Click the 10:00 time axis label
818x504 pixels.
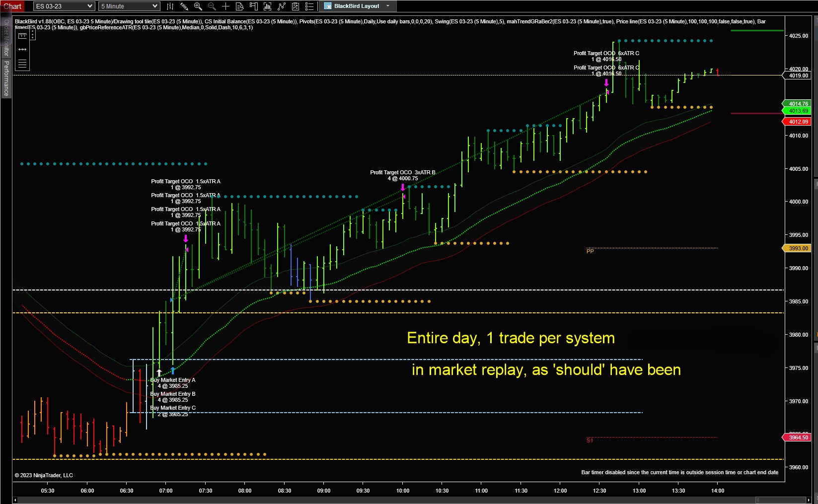click(403, 491)
